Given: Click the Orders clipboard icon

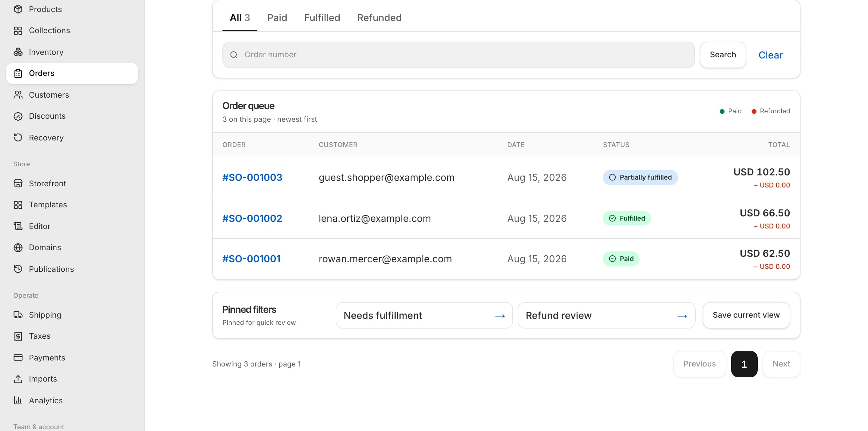Looking at the screenshot, I should pos(18,74).
